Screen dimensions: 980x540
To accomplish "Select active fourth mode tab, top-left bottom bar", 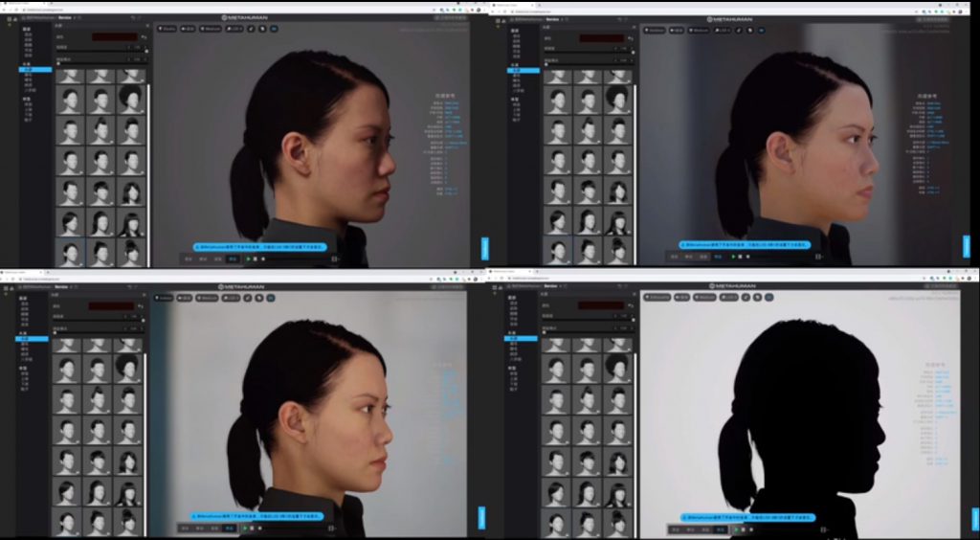I will 234,259.
